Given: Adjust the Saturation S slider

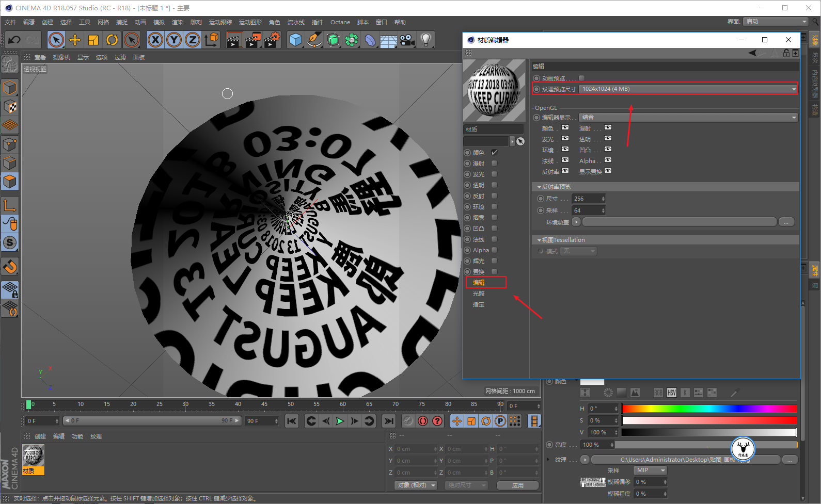Looking at the screenshot, I should tap(709, 420).
